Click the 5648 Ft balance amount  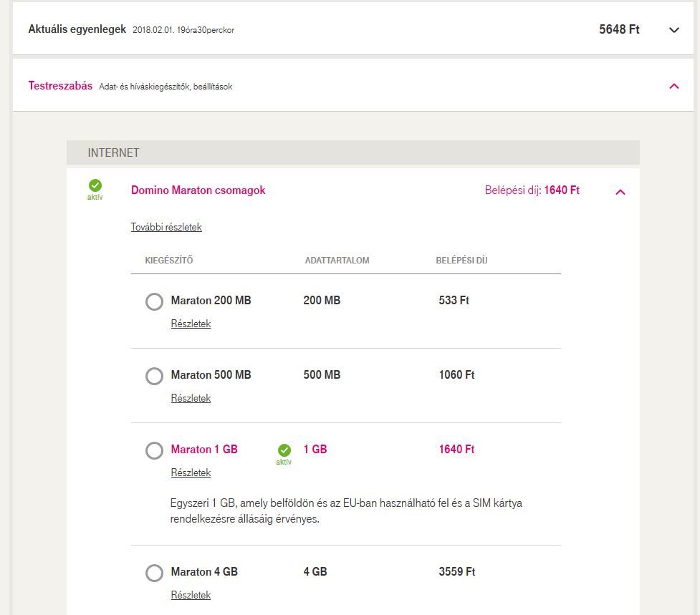point(619,29)
